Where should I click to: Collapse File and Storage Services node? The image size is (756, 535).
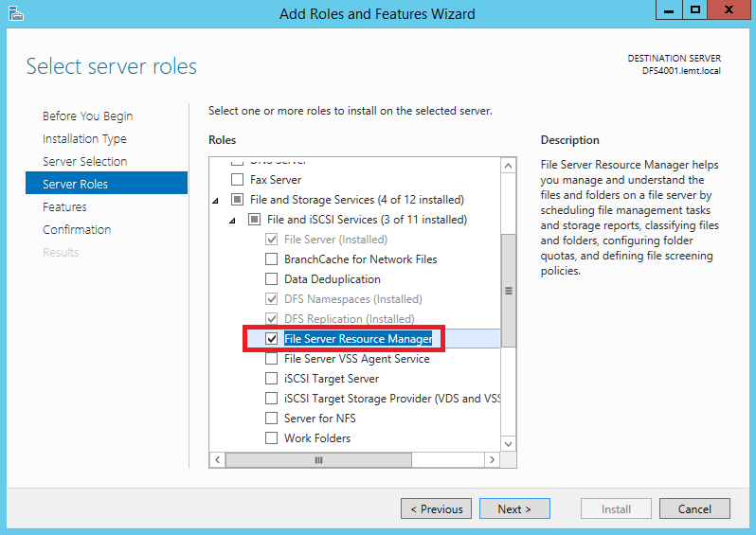215,201
